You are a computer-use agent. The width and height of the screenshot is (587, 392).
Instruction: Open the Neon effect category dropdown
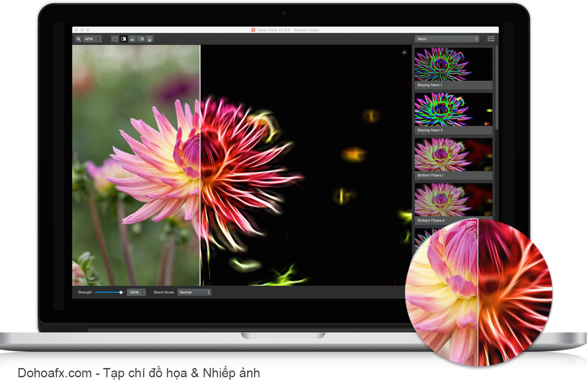447,39
